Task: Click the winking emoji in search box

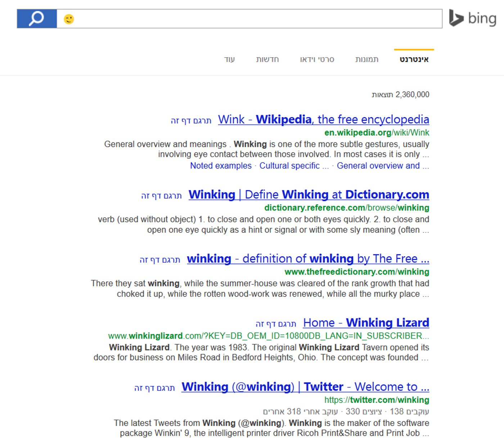Action: point(69,19)
